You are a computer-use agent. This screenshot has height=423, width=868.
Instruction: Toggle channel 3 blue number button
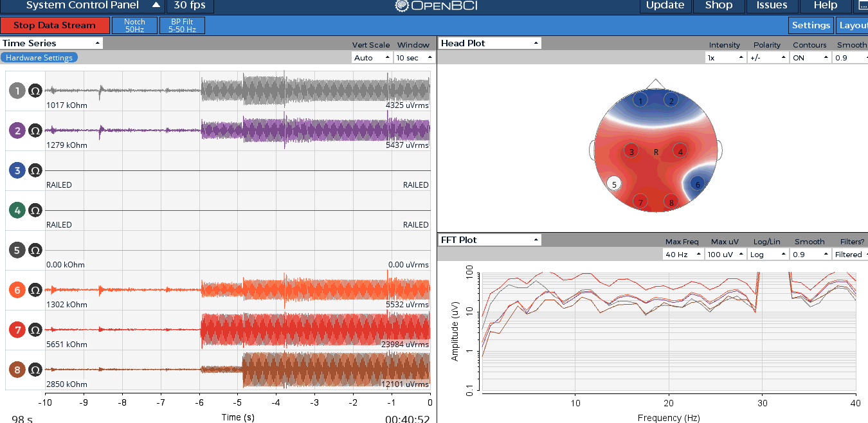point(17,170)
